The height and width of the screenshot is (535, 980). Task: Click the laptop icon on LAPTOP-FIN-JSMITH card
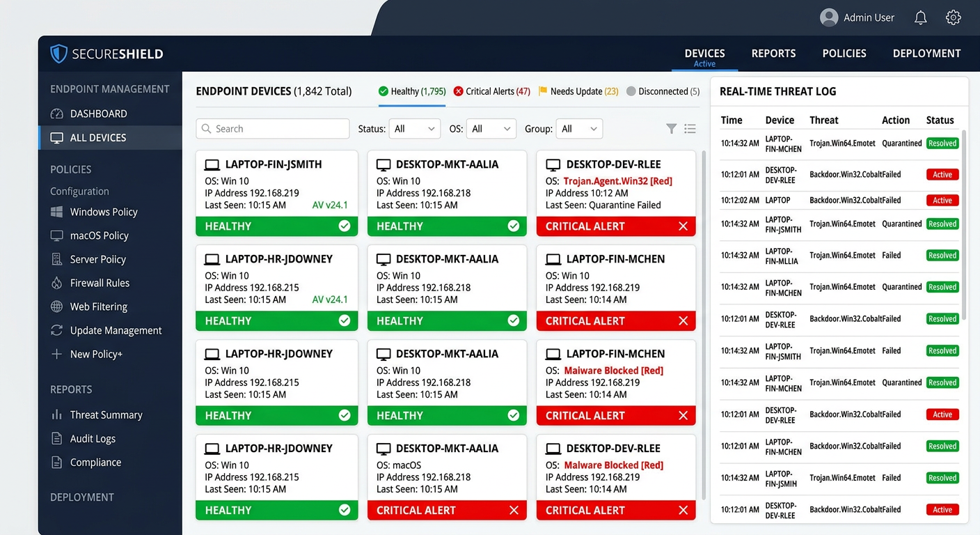coord(212,165)
